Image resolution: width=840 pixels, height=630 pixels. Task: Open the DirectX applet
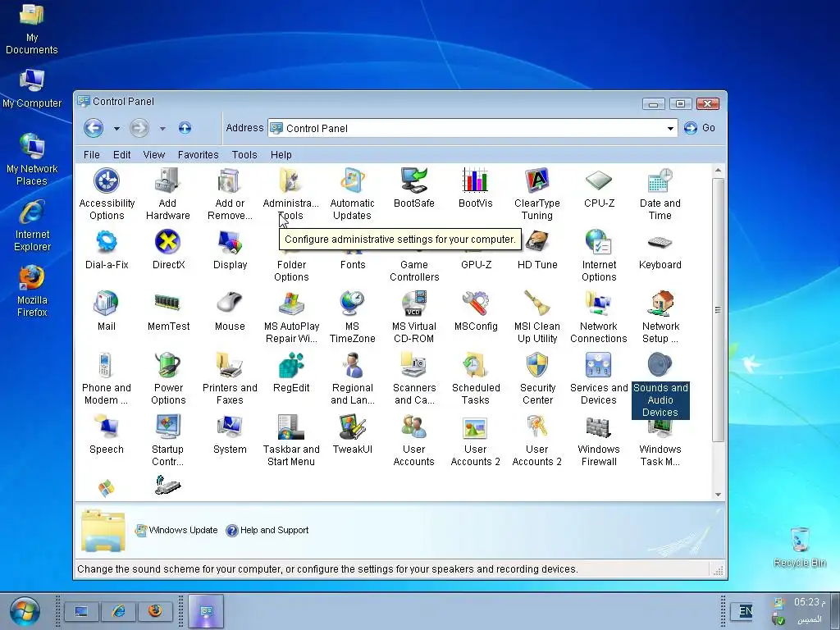coord(168,249)
